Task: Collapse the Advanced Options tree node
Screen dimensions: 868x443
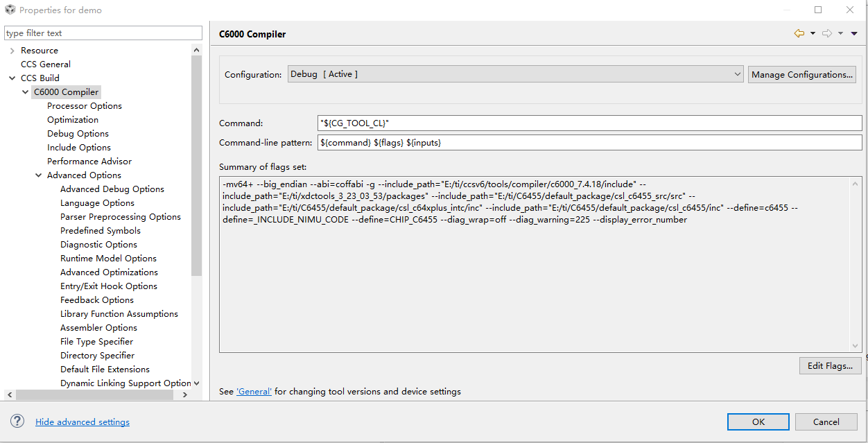Action: [39, 175]
